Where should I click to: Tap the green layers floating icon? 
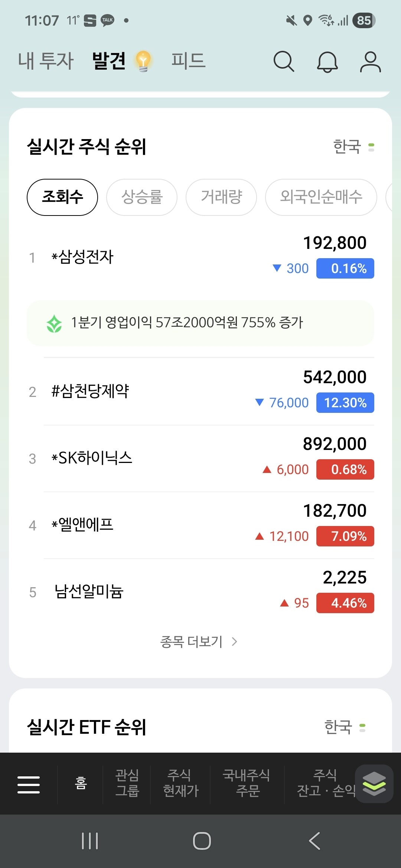(374, 783)
